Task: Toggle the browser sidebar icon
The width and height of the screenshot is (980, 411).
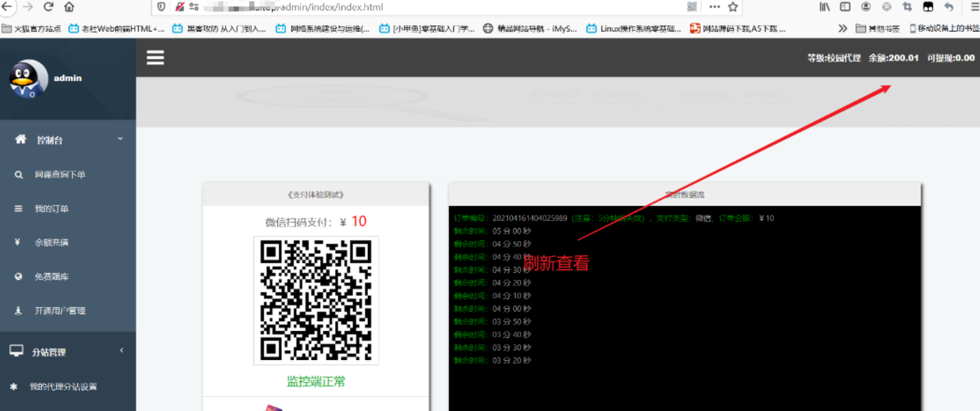Action: [845, 7]
